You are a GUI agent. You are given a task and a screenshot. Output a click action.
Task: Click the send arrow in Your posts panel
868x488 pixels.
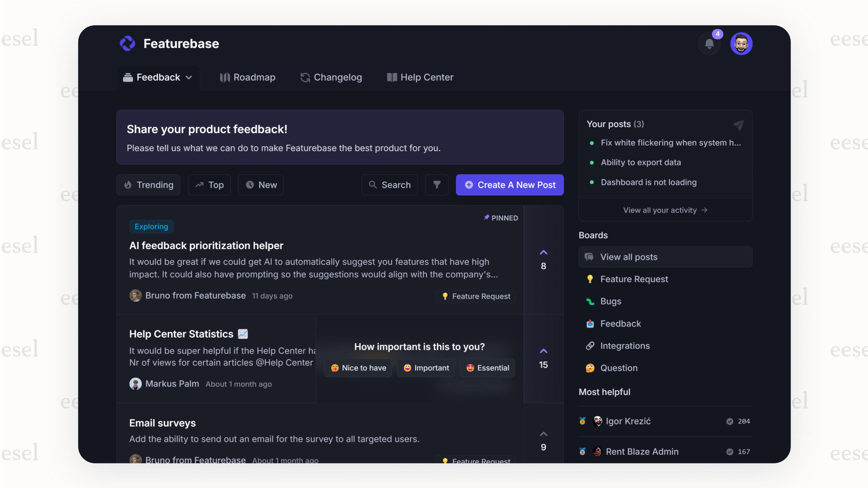click(738, 125)
